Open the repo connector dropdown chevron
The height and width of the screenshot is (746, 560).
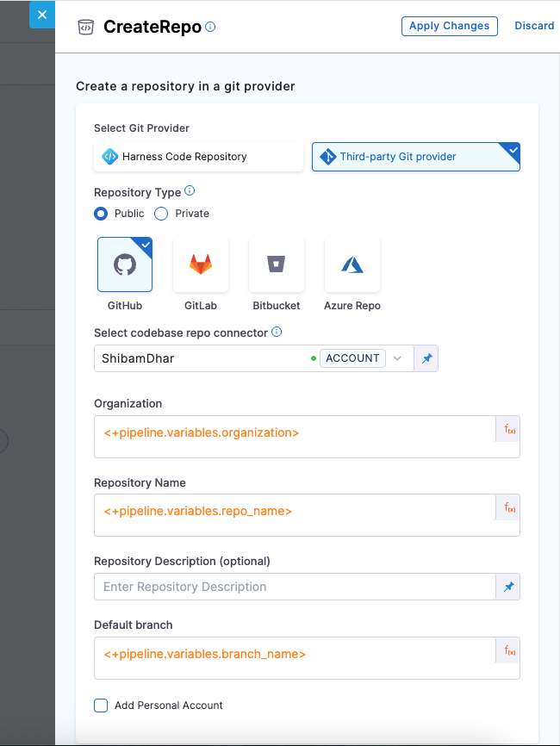pos(397,357)
